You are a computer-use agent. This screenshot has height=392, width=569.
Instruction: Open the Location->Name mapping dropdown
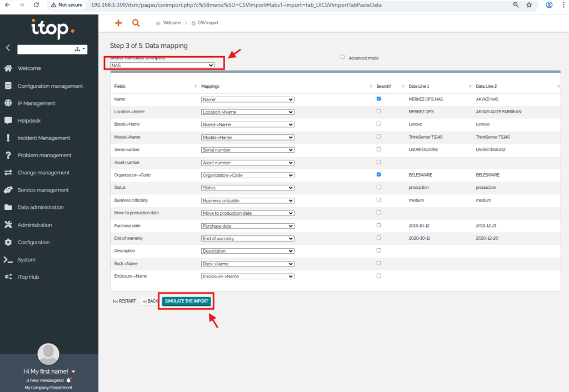click(247, 112)
